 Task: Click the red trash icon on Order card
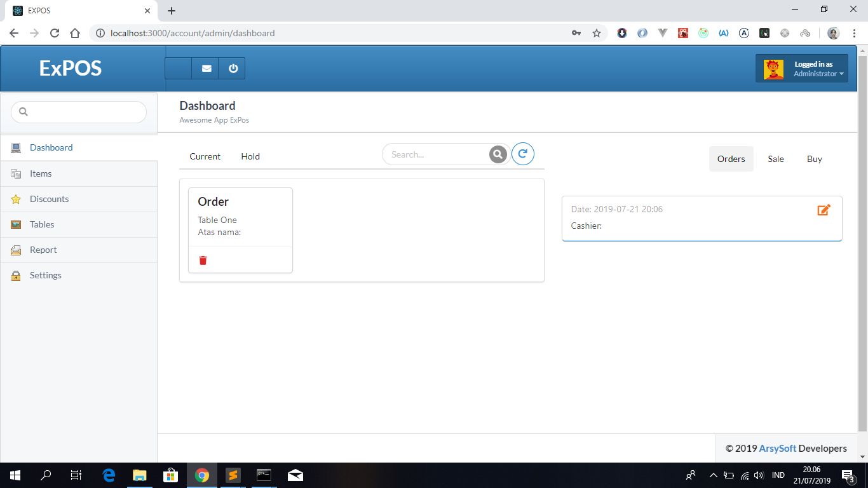(x=203, y=261)
